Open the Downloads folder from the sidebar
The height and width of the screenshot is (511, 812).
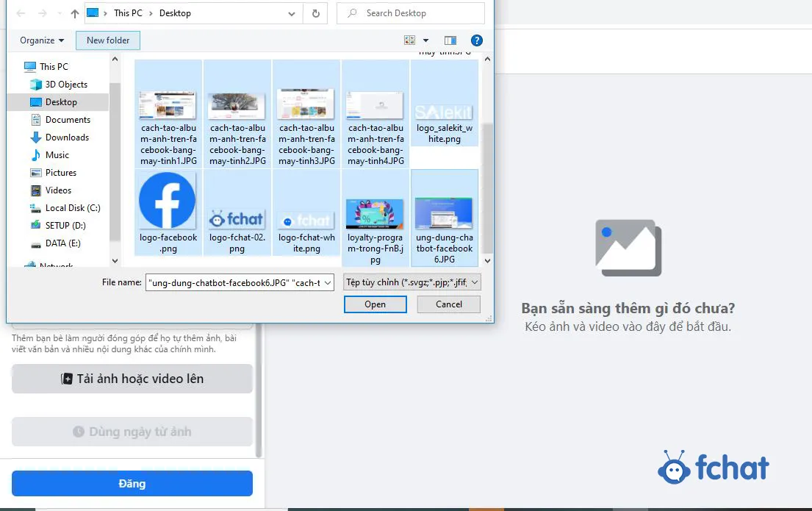click(67, 137)
